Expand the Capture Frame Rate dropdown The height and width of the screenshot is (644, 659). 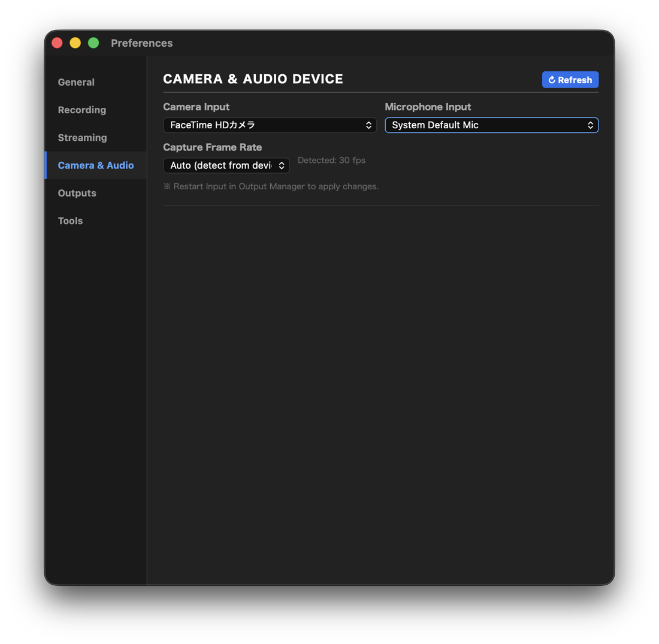tap(226, 165)
